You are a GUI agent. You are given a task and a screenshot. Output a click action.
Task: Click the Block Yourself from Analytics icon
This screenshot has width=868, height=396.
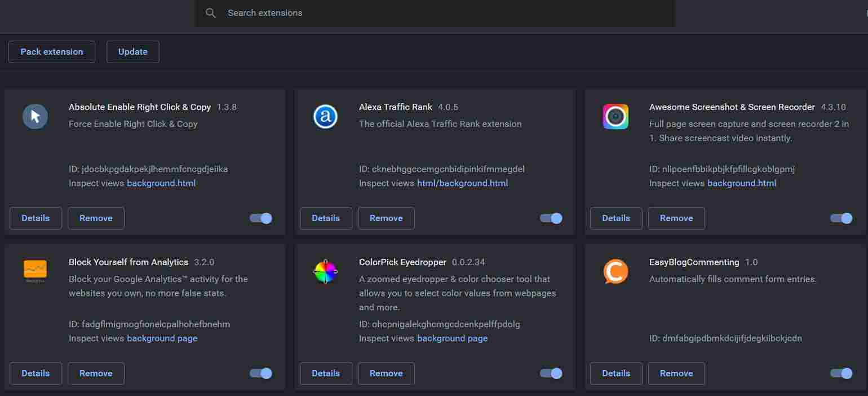[35, 271]
